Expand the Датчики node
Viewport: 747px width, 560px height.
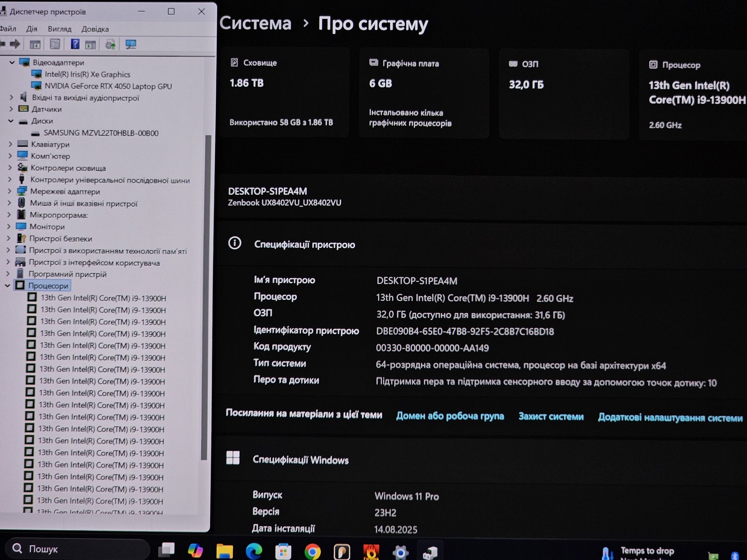pyautogui.click(x=11, y=109)
